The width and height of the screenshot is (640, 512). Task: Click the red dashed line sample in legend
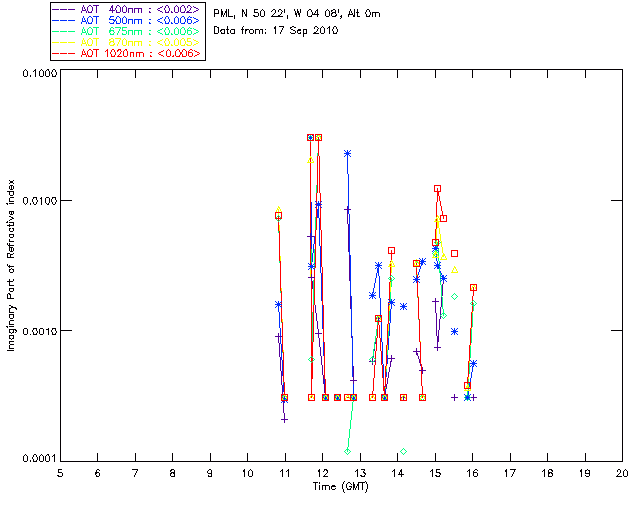click(64, 54)
